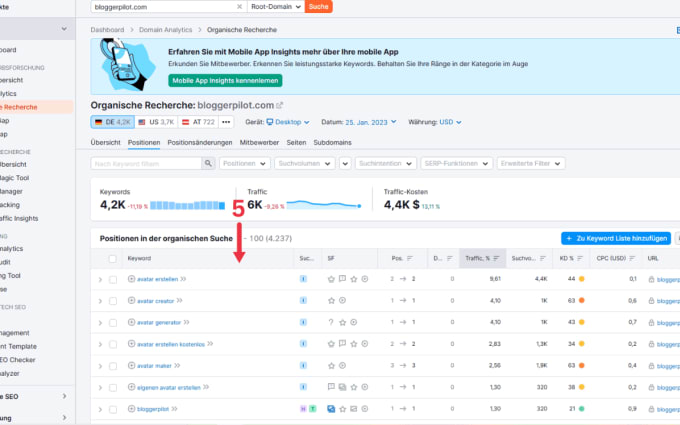Click the question mark SERP feature in 'avatar generator' row
The image size is (680, 425).
point(331,322)
